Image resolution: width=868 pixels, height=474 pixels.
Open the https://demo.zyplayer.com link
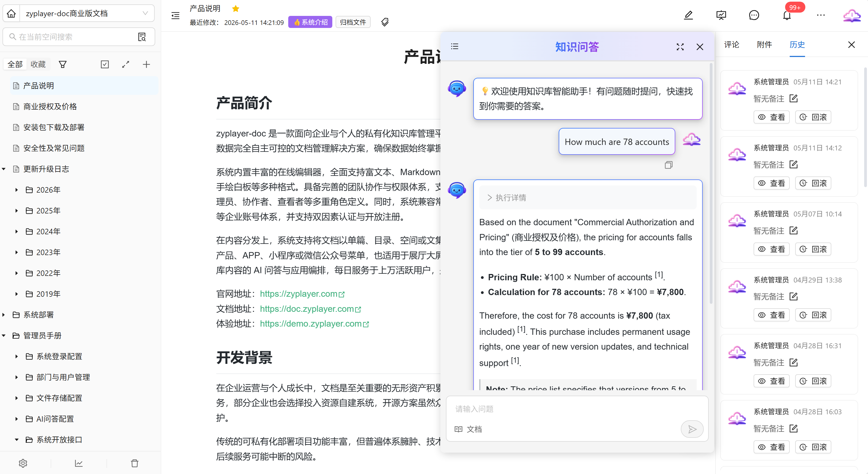pos(315,324)
